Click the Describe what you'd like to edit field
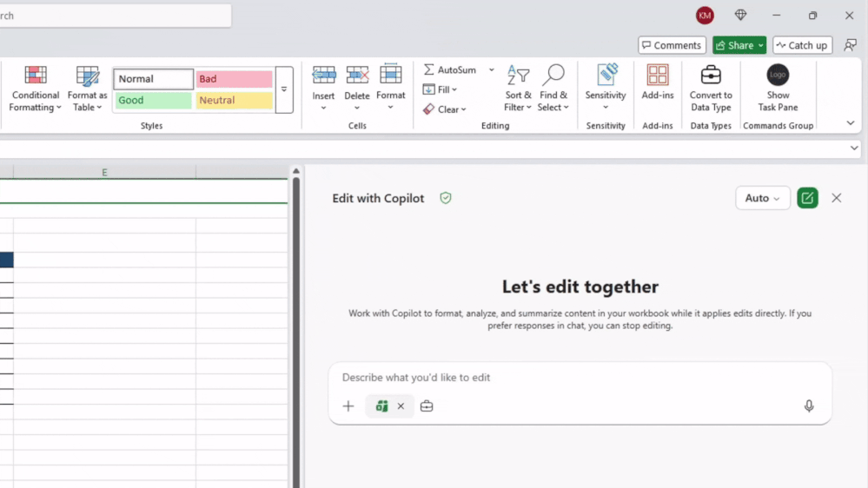Viewport: 868px width, 488px height. pos(580,378)
